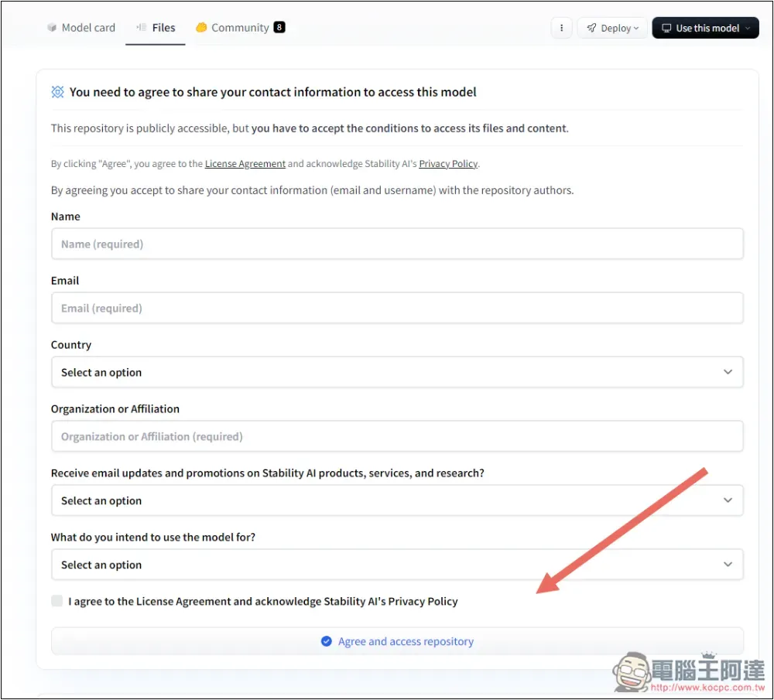Click the Organization or Affiliation field

click(x=397, y=436)
